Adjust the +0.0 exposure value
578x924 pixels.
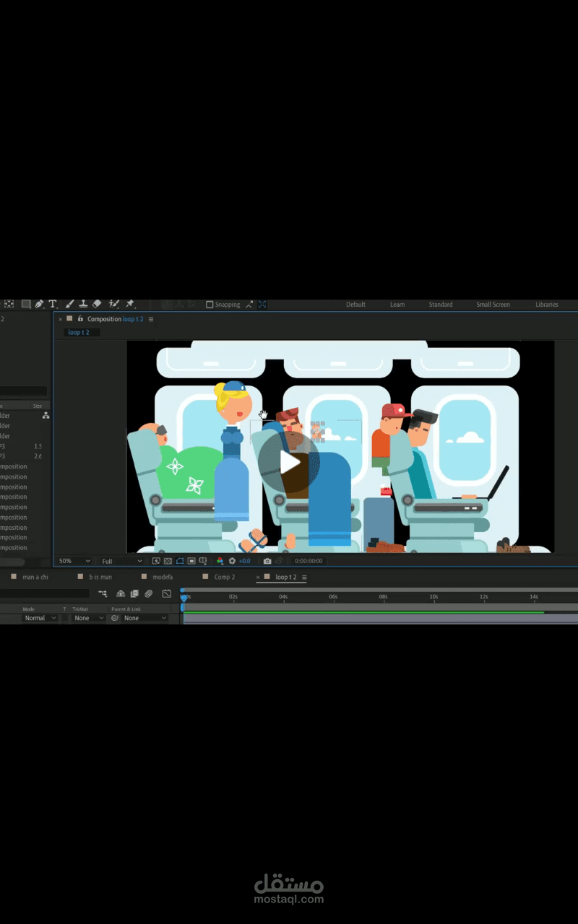(245, 561)
